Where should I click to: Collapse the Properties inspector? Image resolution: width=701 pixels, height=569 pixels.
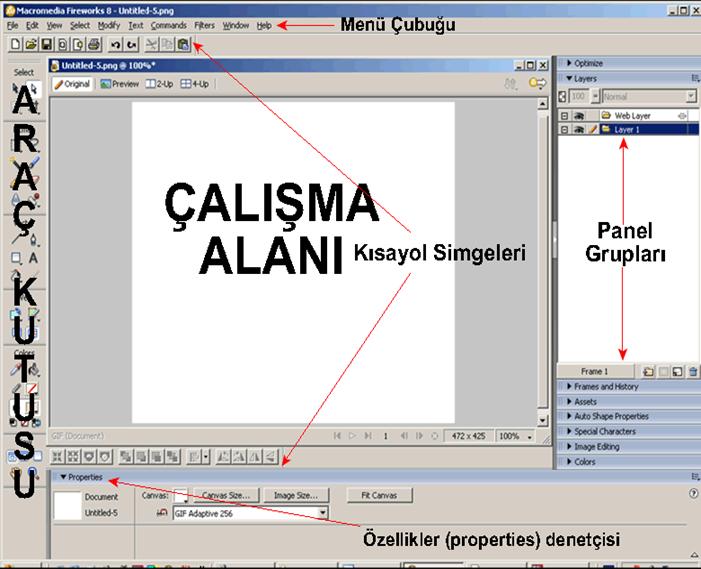(63, 477)
